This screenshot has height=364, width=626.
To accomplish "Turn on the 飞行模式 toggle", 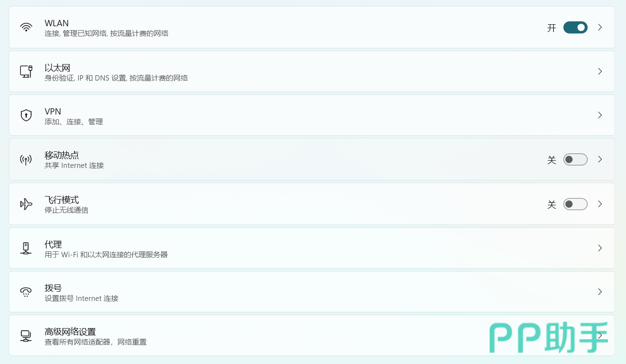I will (575, 204).
